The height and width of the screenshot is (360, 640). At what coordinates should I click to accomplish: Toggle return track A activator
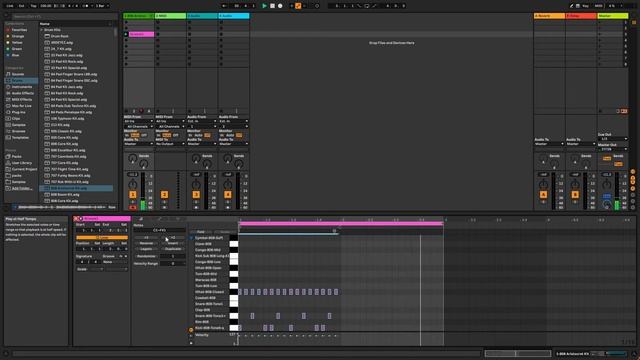pos(543,195)
